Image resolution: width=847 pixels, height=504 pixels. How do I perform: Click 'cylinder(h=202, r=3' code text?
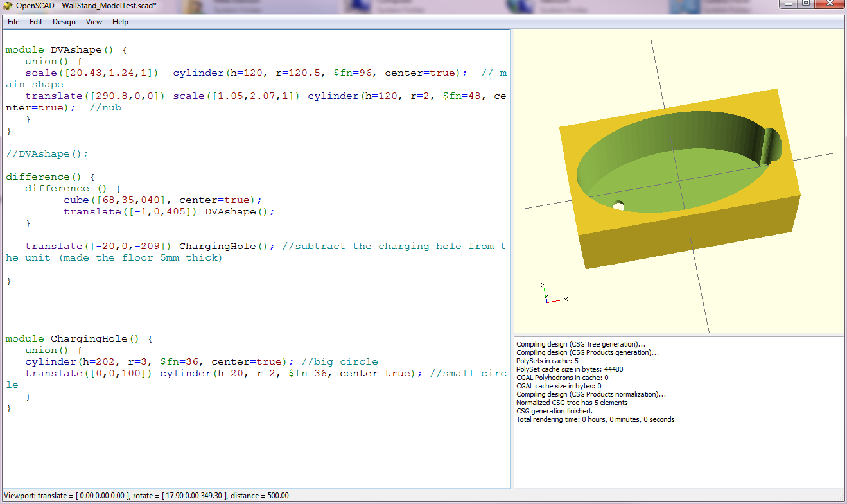(x=89, y=361)
